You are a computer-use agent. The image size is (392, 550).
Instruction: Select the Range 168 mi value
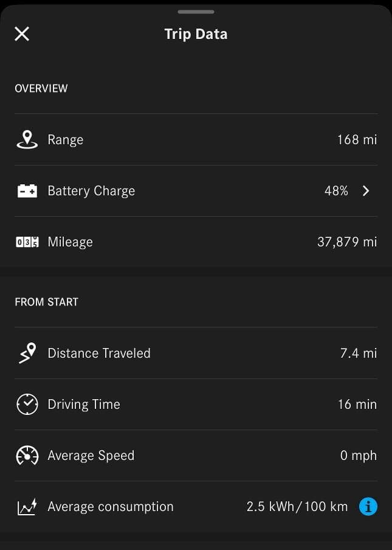coord(357,139)
